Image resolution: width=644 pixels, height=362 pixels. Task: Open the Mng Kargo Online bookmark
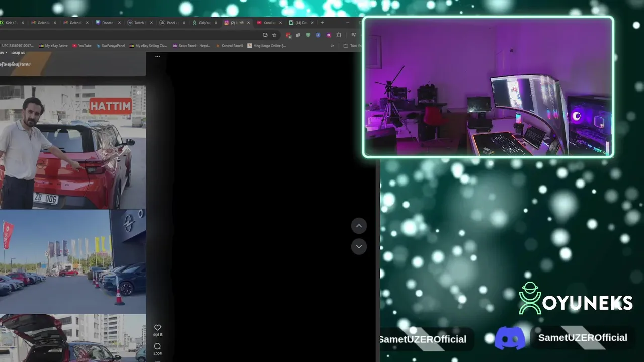tap(266, 46)
